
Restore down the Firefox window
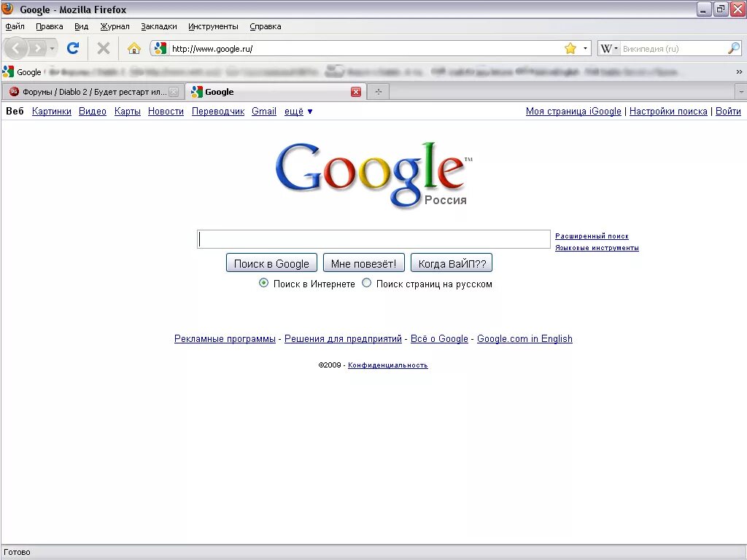click(721, 9)
